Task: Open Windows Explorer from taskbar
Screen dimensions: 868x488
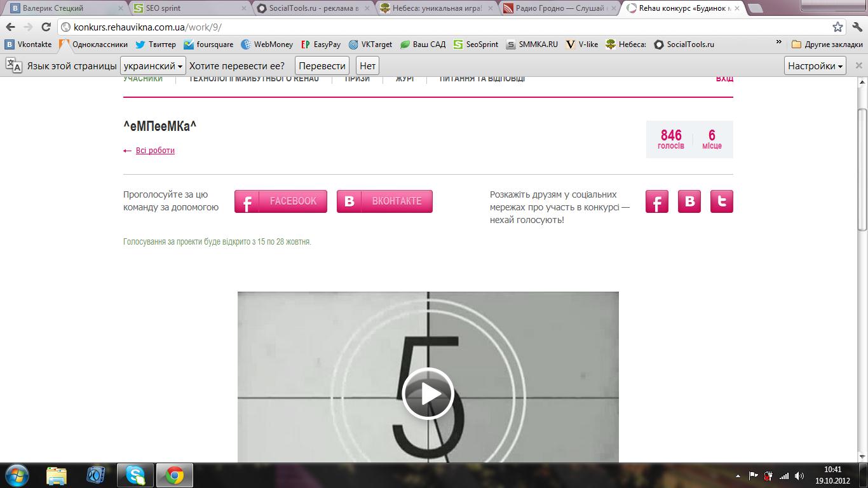Action: pos(57,475)
